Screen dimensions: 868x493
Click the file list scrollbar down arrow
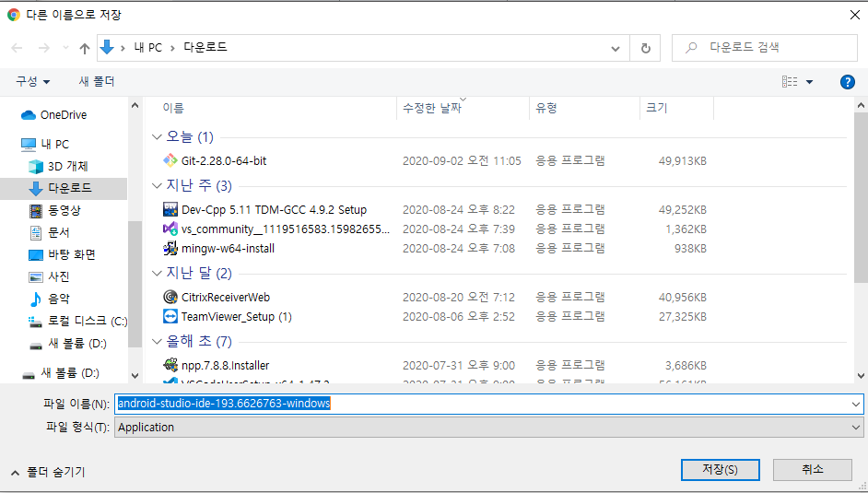pos(861,376)
